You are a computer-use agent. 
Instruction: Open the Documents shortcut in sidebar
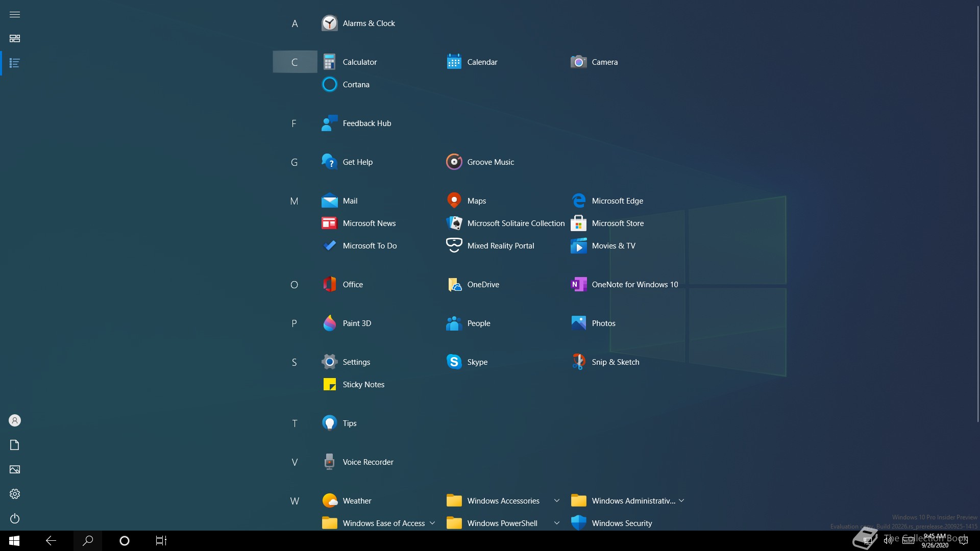pyautogui.click(x=15, y=445)
